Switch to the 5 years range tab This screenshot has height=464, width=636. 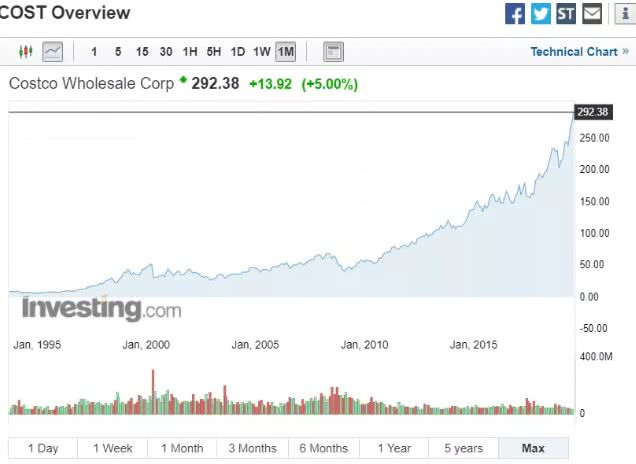463,448
